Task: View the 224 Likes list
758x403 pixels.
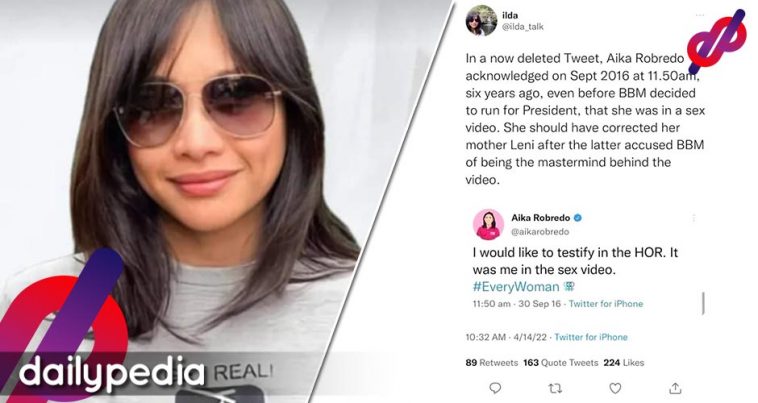Action: coord(624,362)
